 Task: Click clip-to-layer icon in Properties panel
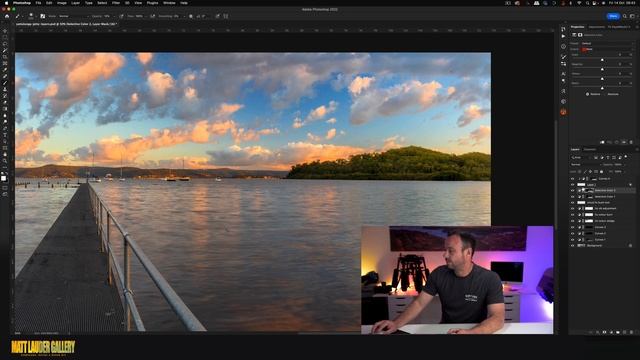click(602, 142)
